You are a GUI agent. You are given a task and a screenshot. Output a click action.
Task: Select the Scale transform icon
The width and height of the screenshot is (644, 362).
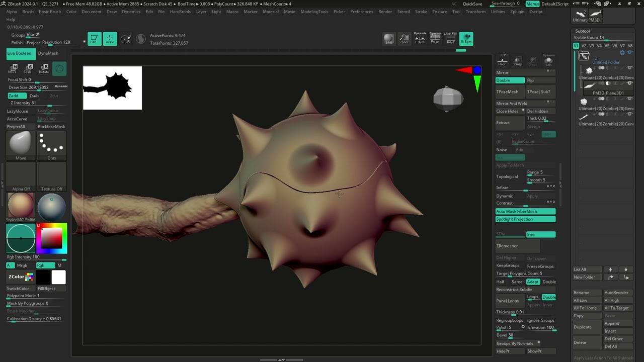(28, 68)
